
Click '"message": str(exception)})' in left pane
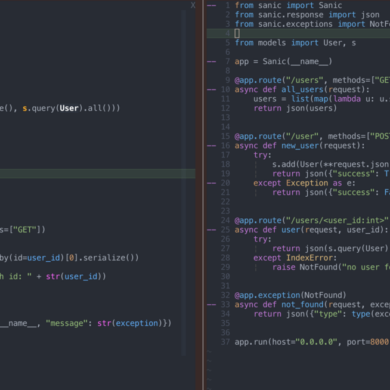tap(109, 323)
